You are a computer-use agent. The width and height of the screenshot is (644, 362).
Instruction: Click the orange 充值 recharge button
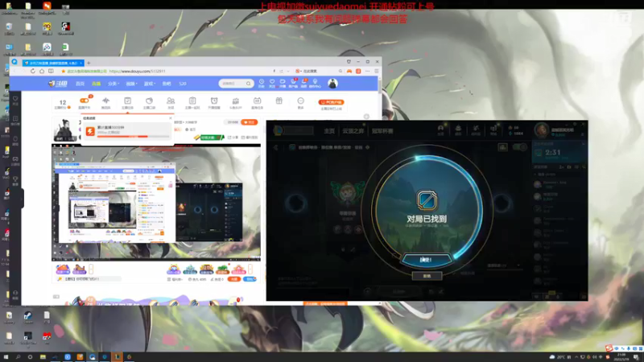coord(234,279)
